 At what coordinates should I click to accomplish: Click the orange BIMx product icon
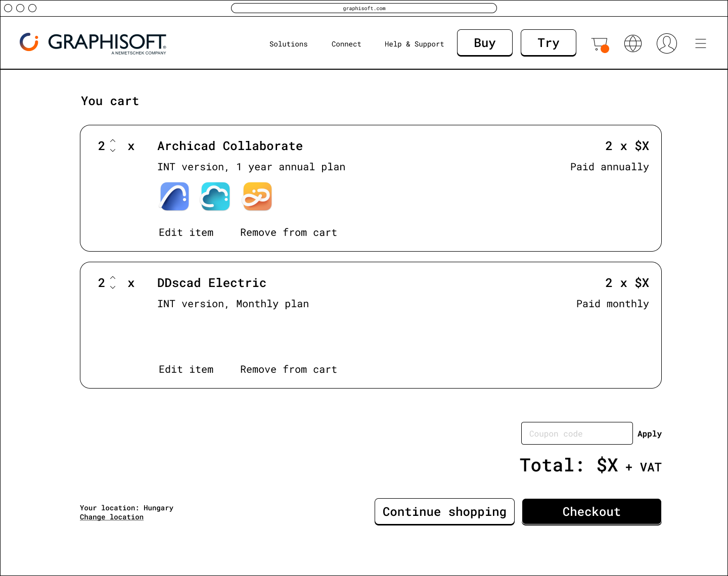[257, 197]
